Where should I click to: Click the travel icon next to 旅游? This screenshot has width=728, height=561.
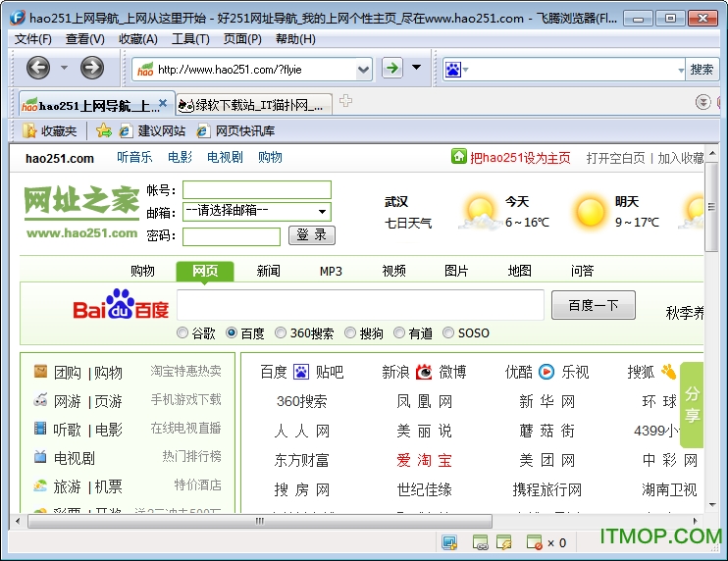pos(40,485)
